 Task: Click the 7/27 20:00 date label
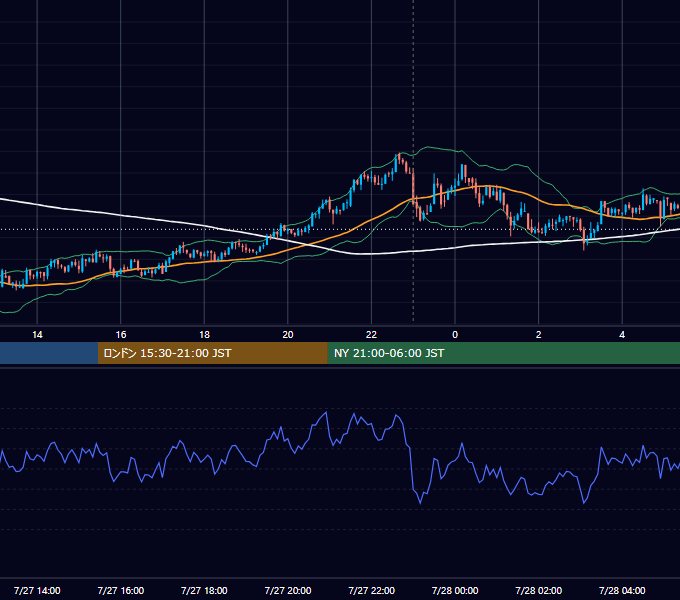pos(288,590)
